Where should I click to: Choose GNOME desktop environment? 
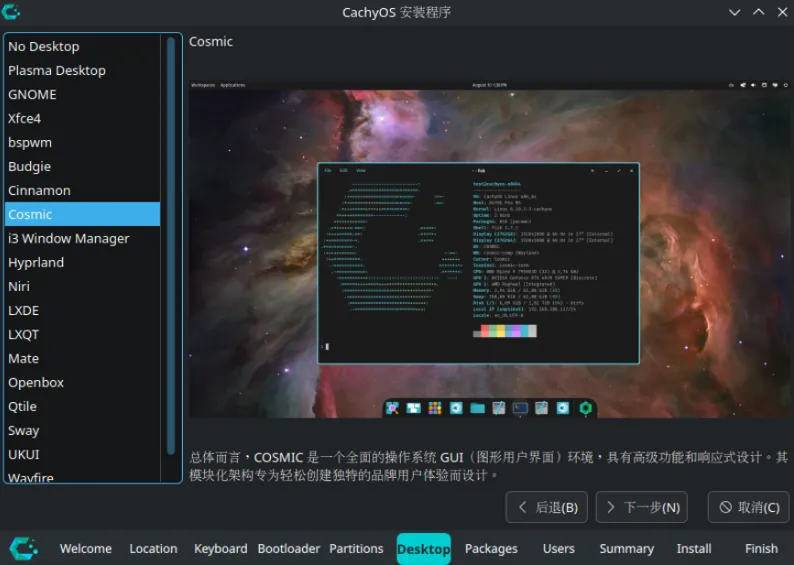83,95
